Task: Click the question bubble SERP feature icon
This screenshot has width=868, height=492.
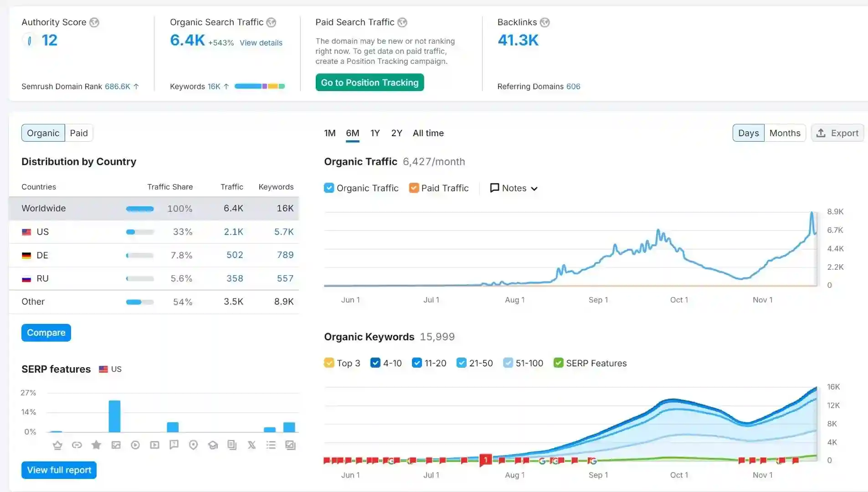Action: click(x=174, y=445)
